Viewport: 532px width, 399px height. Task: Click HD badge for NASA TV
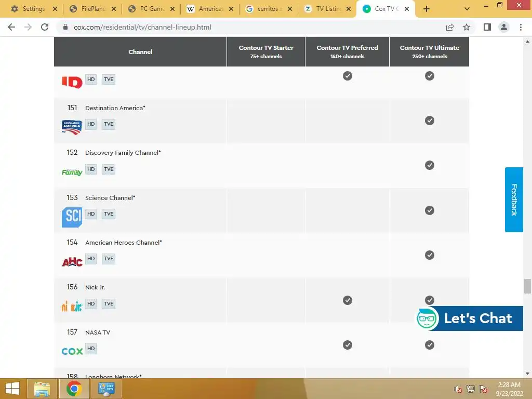click(x=91, y=349)
